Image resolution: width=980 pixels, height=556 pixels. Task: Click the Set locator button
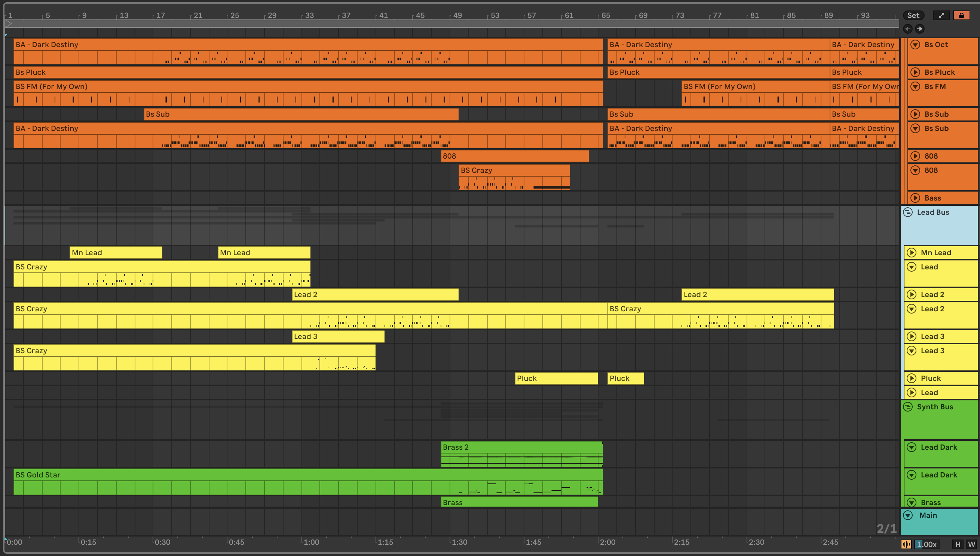(913, 15)
